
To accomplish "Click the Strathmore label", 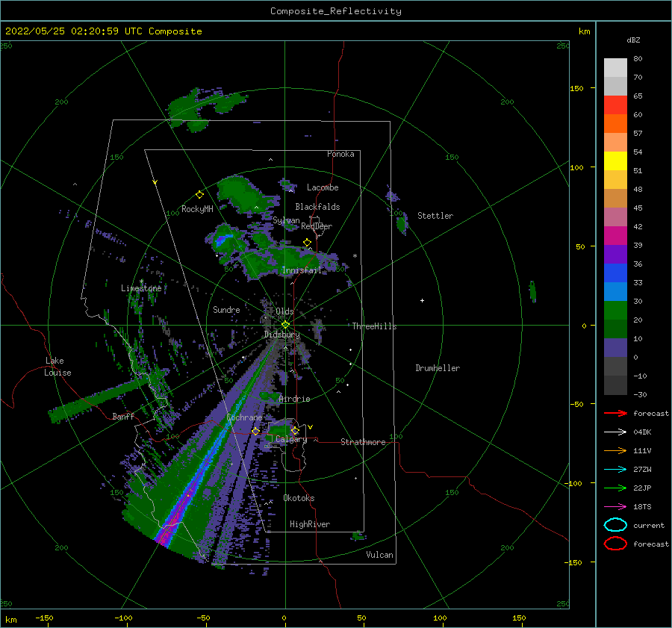I will (x=364, y=442).
